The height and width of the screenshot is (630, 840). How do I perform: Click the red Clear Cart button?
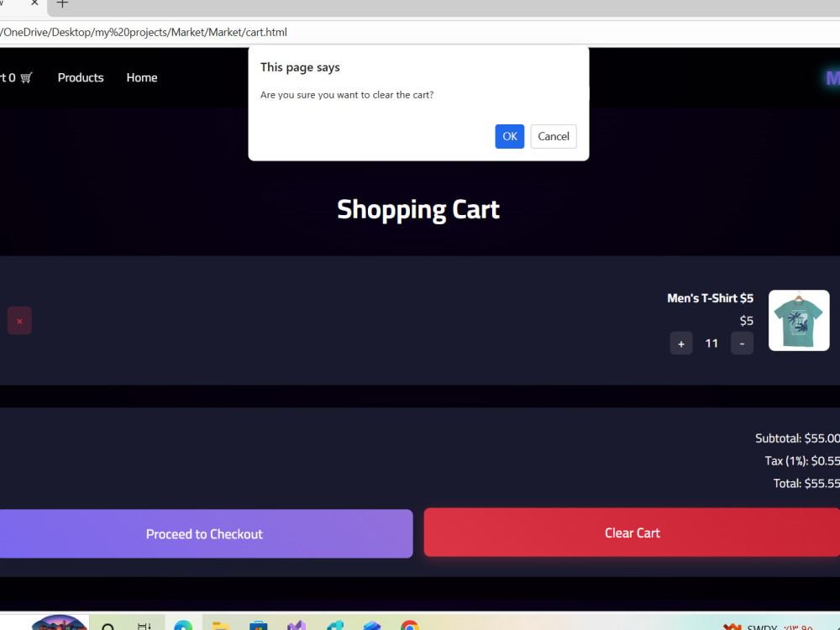(633, 533)
